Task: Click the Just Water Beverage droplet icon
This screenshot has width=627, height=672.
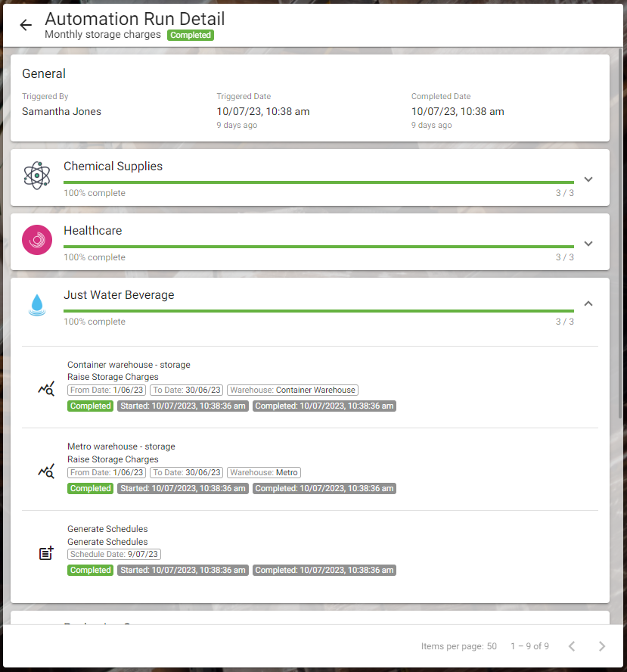Action: click(x=37, y=305)
